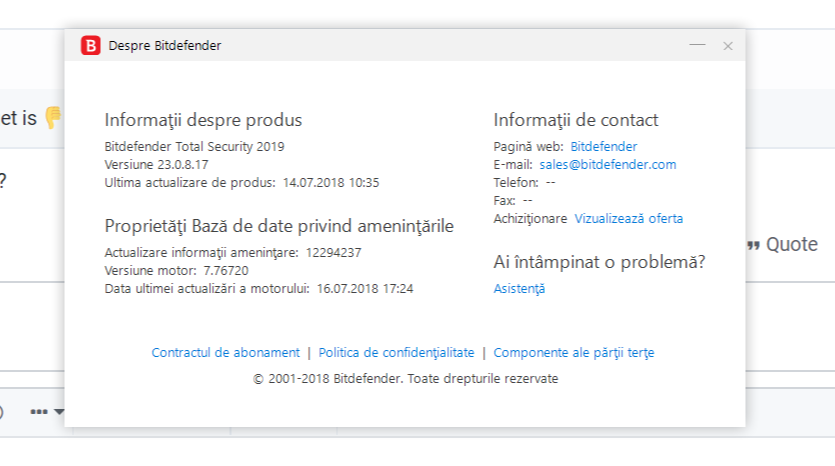Click the quotation marks icon beside Quote

[x=753, y=245]
